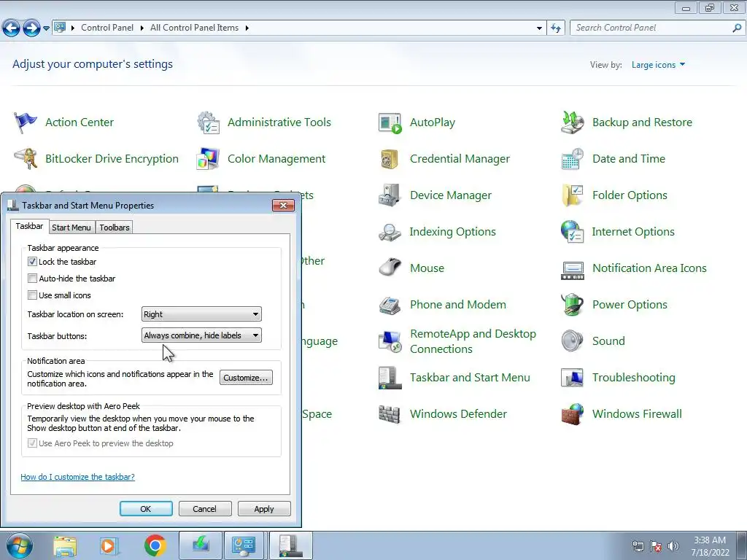
Task: Open the Taskbar buttons dropdown
Action: (x=201, y=335)
